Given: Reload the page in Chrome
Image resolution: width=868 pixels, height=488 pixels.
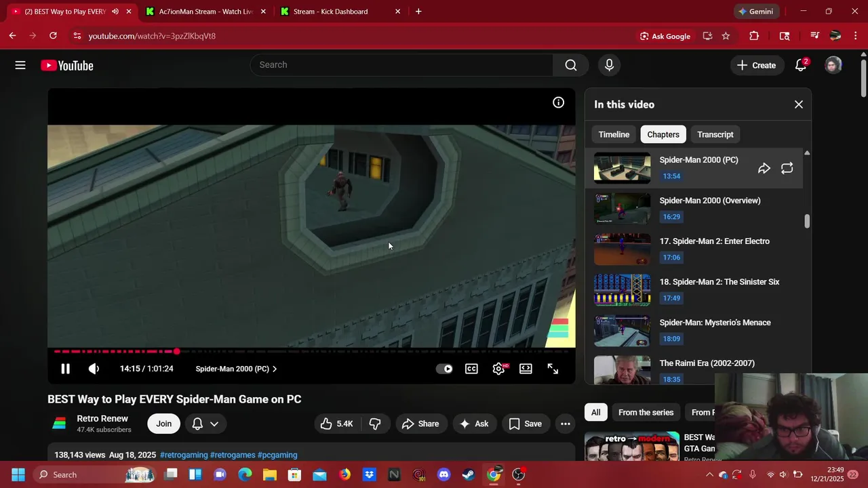Looking at the screenshot, I should point(53,36).
